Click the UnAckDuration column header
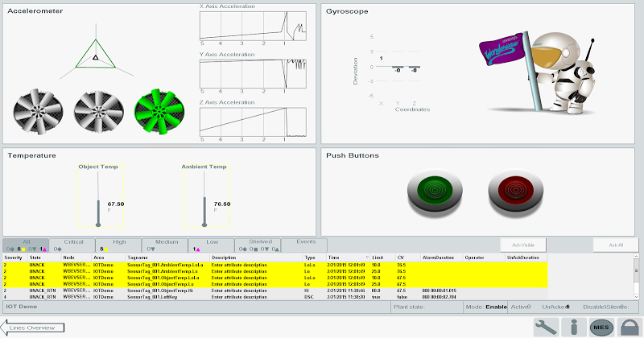644x338 pixels. pos(526,258)
